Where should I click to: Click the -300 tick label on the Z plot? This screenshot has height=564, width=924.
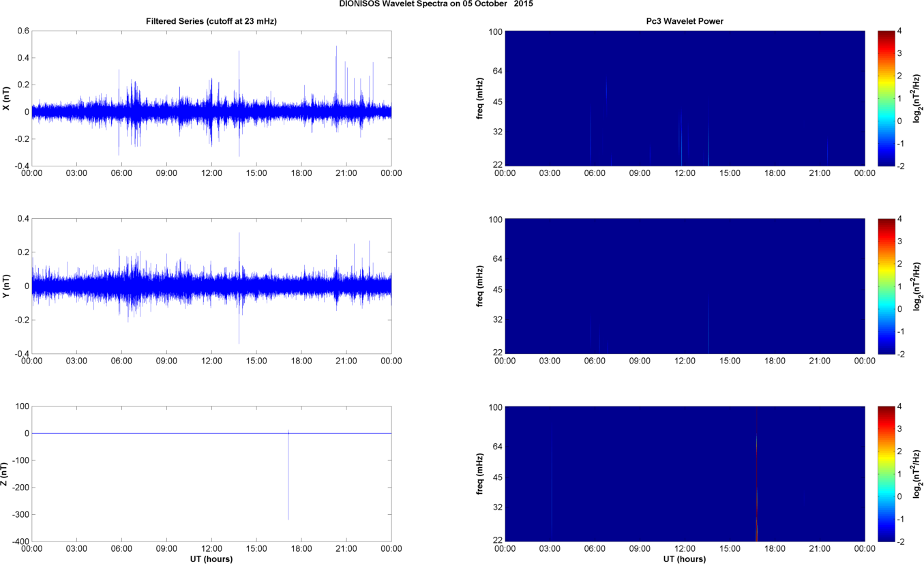point(20,514)
